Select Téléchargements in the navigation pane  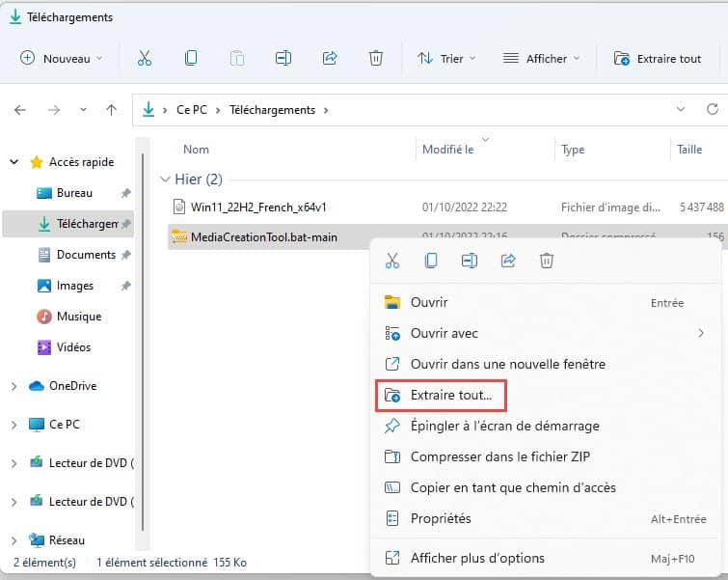[x=68, y=224]
